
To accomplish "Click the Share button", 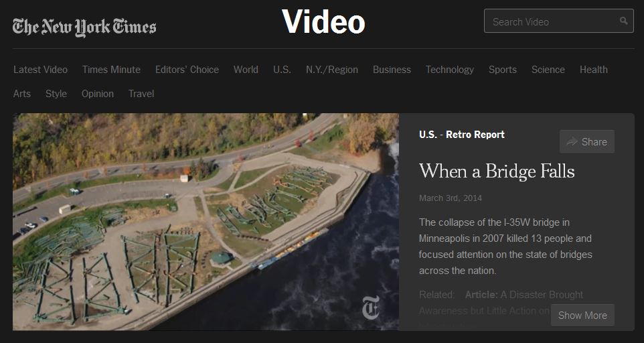I will click(x=587, y=142).
